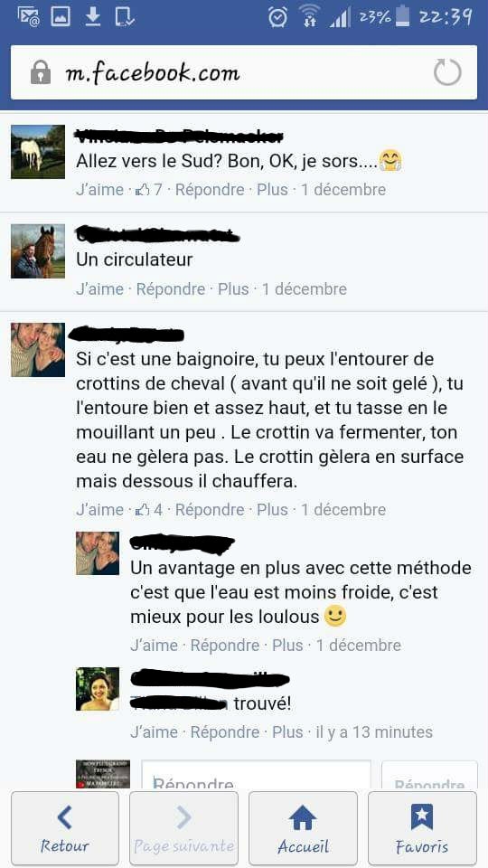This screenshot has width=488, height=868.
Task: Tap the download notification icon
Action: point(93,16)
